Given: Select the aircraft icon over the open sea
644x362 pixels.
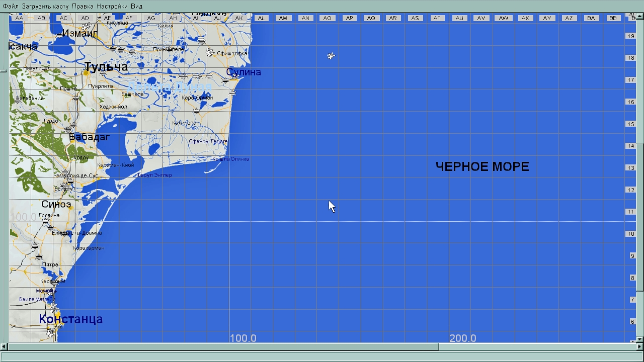Looking at the screenshot, I should [x=331, y=55].
